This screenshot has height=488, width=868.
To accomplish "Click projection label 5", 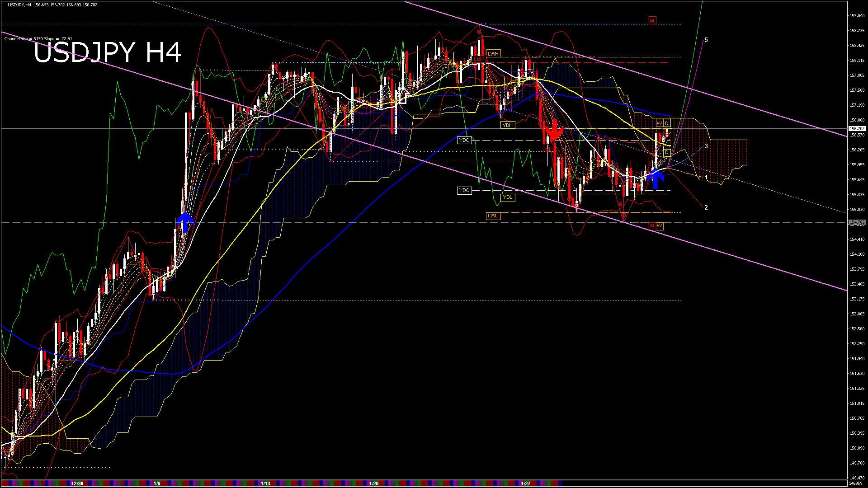I will coord(706,40).
